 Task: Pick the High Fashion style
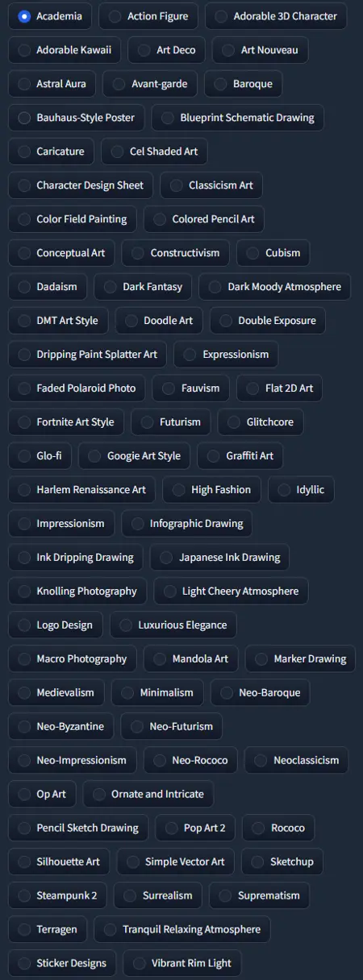point(212,490)
